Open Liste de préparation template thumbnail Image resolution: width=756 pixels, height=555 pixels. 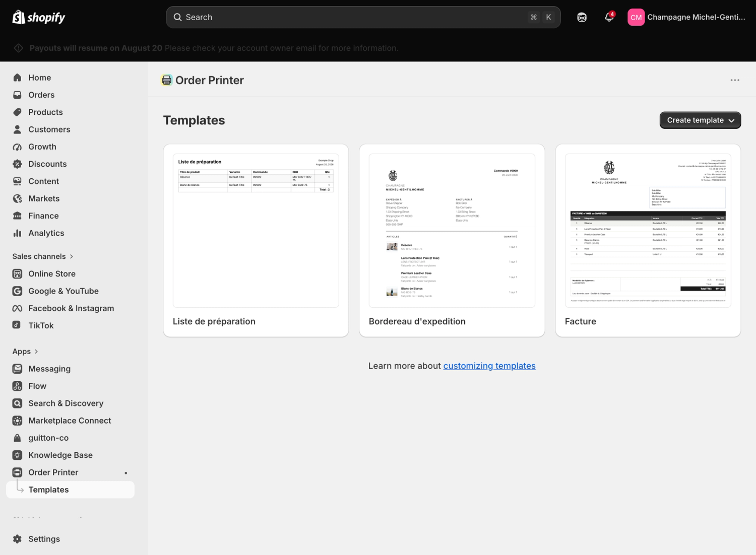(x=256, y=231)
